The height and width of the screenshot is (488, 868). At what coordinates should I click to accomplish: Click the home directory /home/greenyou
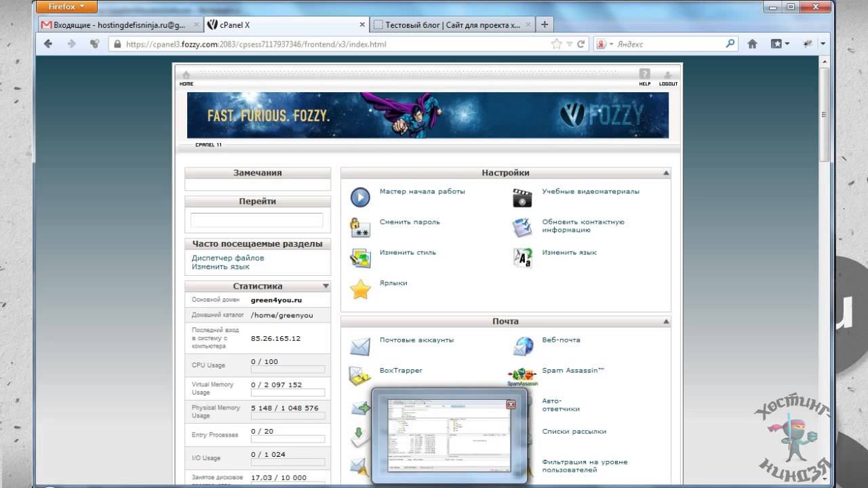[282, 316]
